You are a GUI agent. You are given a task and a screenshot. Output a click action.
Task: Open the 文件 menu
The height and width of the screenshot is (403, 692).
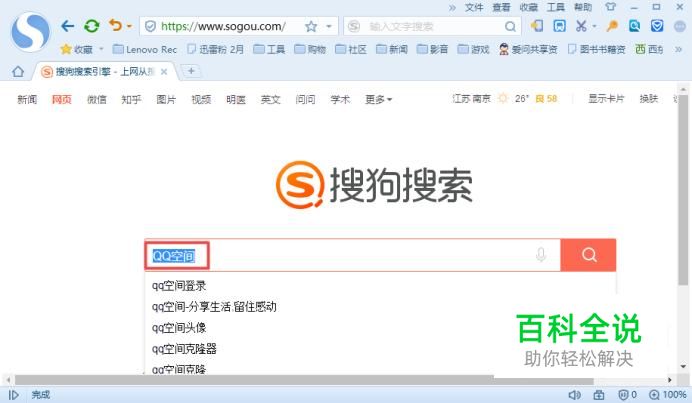point(474,7)
